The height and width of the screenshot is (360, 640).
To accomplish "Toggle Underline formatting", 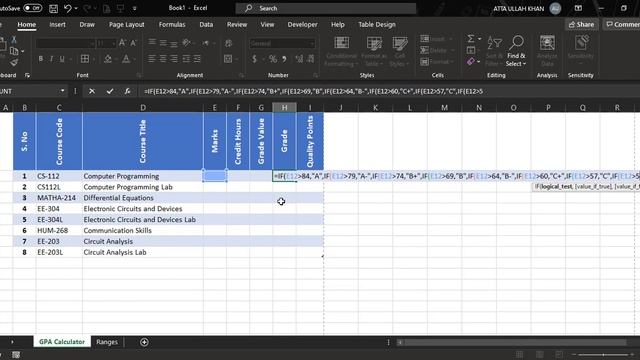I will tap(62, 59).
